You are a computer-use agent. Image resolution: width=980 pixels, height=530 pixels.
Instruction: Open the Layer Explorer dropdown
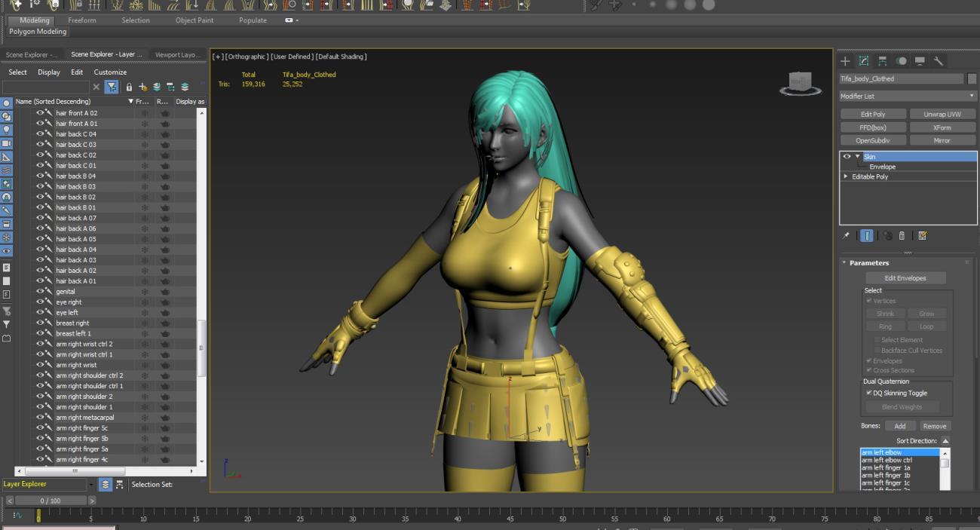coord(92,485)
